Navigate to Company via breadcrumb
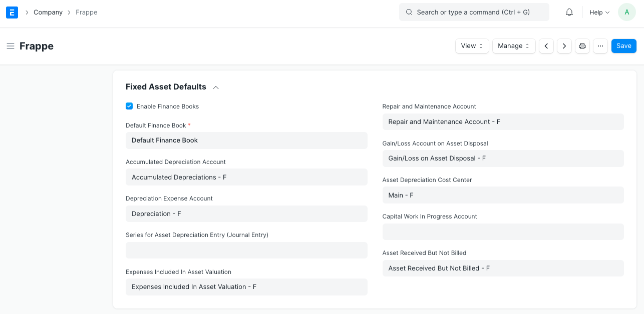The width and height of the screenshot is (644, 314). pyautogui.click(x=48, y=12)
